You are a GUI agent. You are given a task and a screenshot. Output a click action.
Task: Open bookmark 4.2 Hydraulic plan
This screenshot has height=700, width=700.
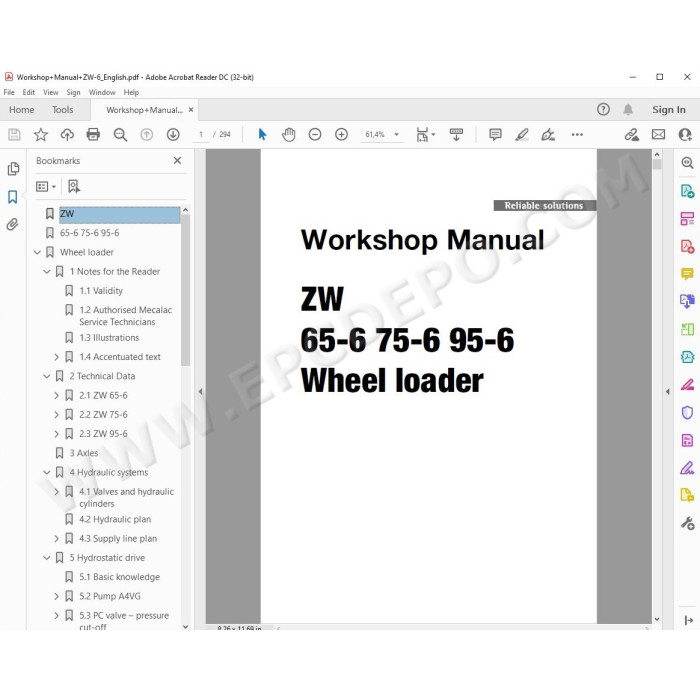115,519
